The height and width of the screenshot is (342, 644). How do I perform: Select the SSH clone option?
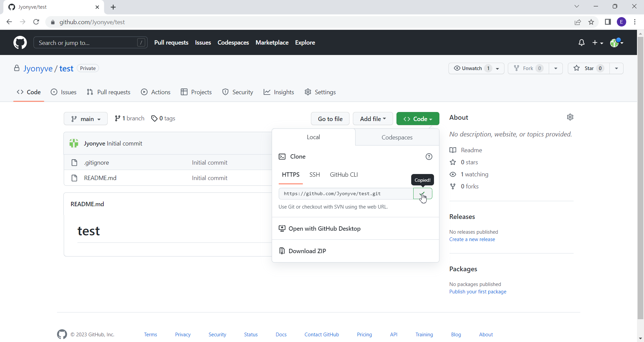[x=315, y=175]
